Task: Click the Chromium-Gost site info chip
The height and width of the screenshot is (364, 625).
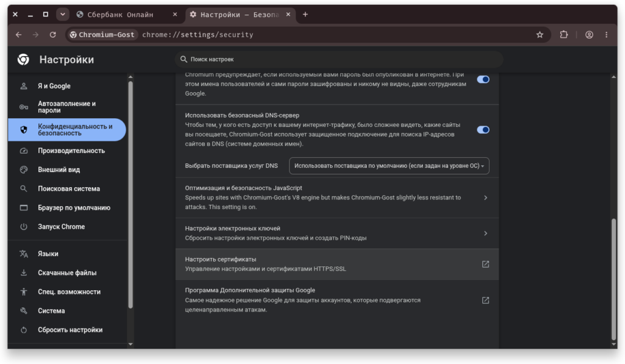Action: 103,35
